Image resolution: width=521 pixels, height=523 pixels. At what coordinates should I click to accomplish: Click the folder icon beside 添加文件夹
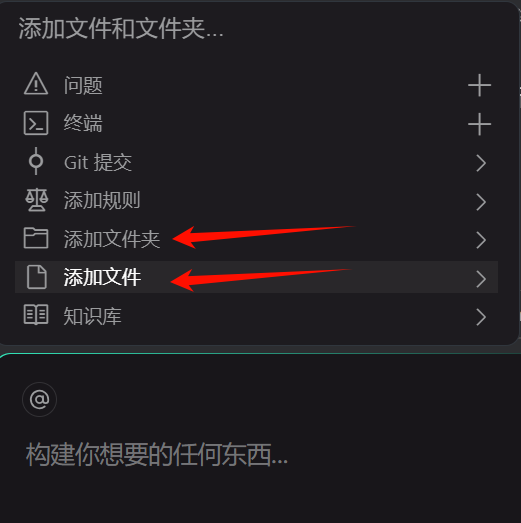click(36, 238)
